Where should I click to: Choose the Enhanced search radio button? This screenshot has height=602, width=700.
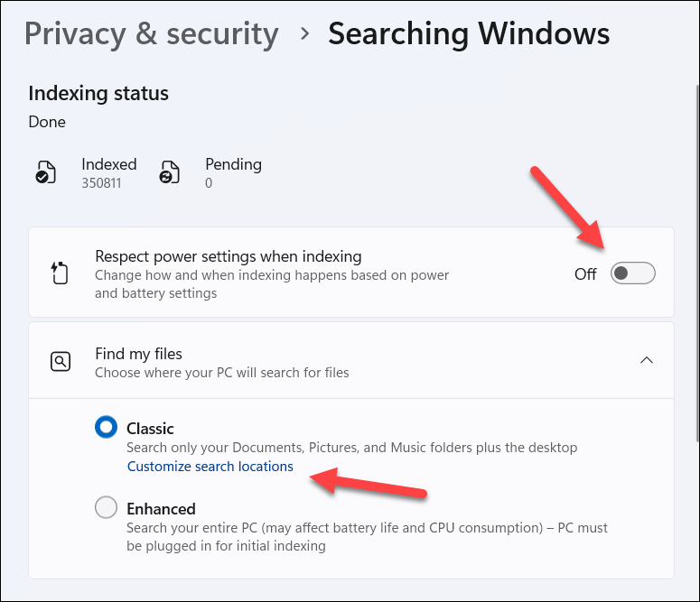coord(106,508)
